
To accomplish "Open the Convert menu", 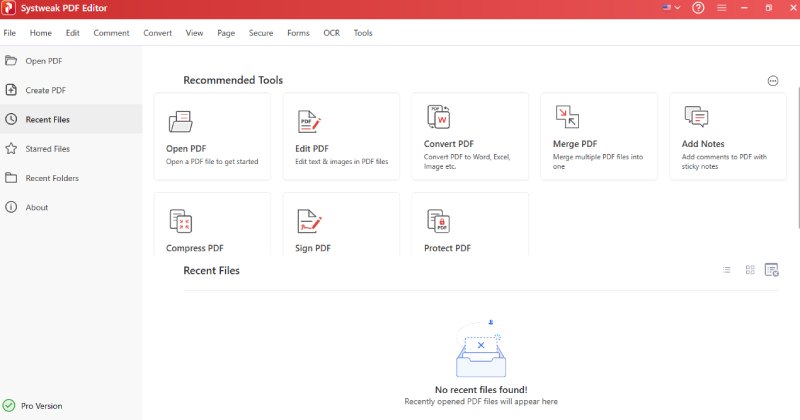I will (157, 33).
